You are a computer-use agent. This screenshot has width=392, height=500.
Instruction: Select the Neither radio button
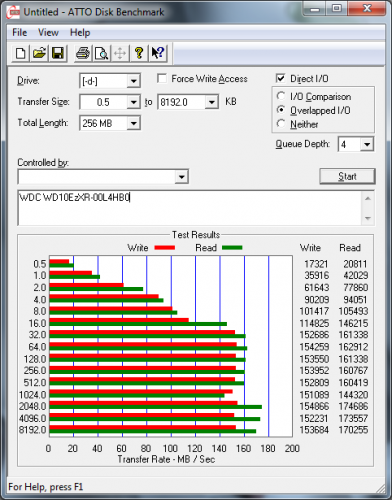click(x=281, y=124)
